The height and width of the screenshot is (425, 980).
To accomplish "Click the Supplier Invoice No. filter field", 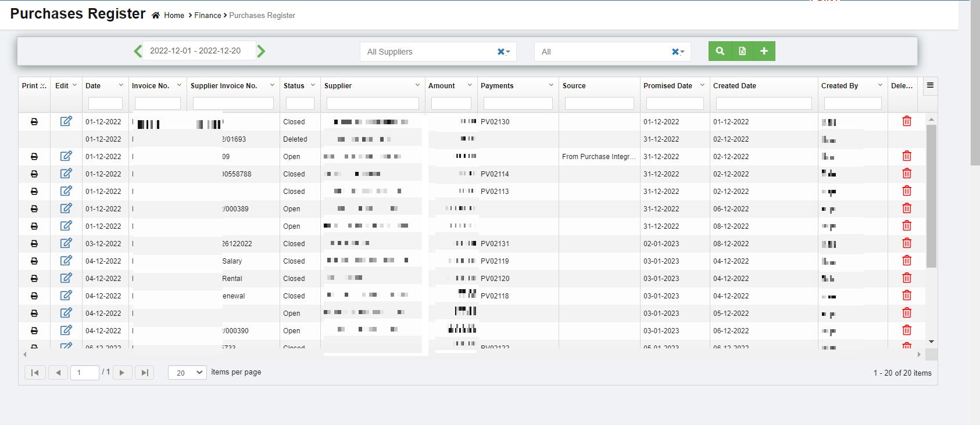I will click(x=233, y=103).
